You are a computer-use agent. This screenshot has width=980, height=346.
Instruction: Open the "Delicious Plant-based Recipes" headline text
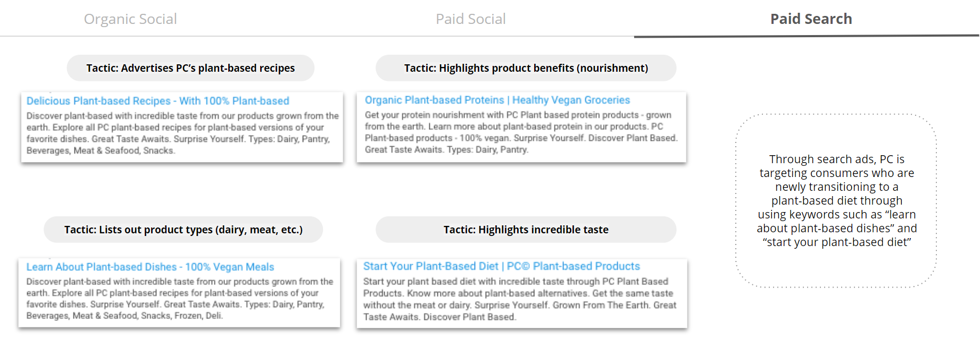click(x=98, y=101)
